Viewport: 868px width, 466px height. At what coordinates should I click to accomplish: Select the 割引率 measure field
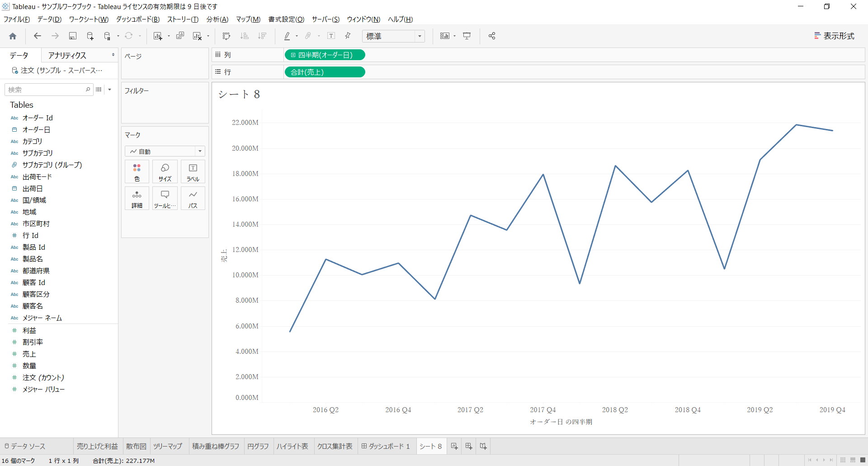[33, 342]
